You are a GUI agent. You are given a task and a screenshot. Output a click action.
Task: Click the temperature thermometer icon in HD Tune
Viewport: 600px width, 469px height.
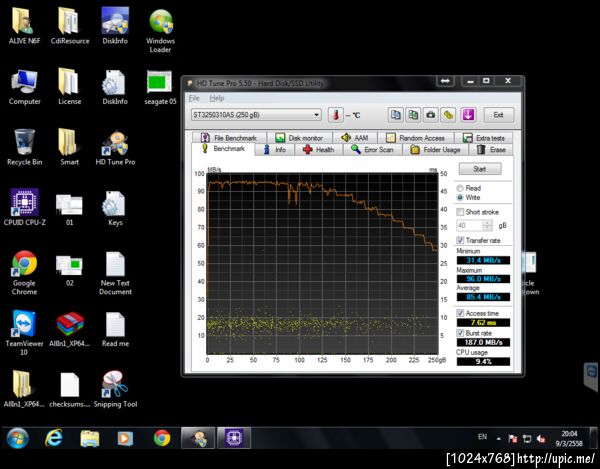336,115
